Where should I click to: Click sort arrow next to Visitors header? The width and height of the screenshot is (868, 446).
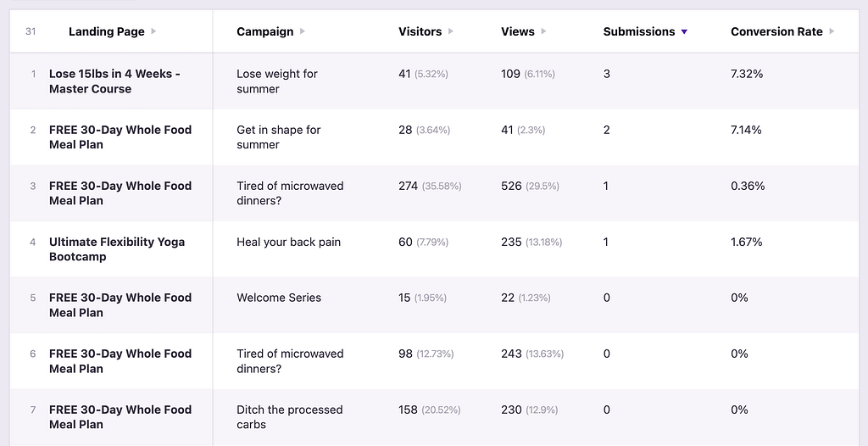coord(451,32)
